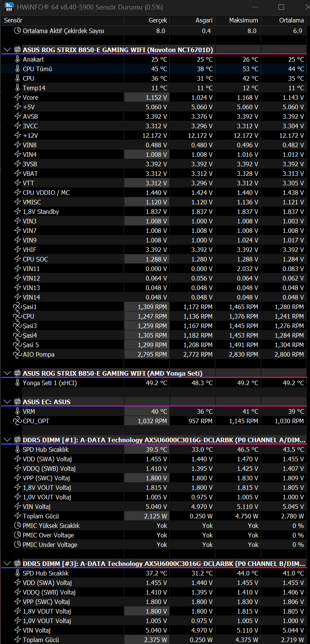Select the Vcore sensor row label
Screen dimensions: 310x644
click(30, 97)
